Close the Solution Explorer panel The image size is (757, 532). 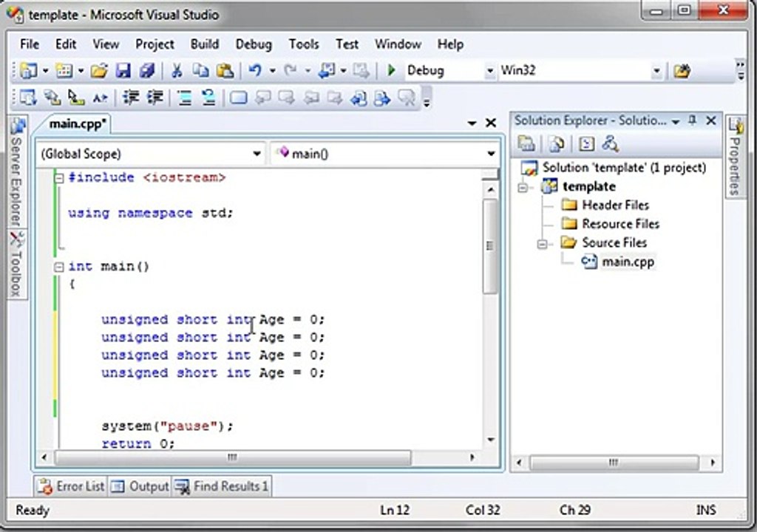tap(711, 120)
